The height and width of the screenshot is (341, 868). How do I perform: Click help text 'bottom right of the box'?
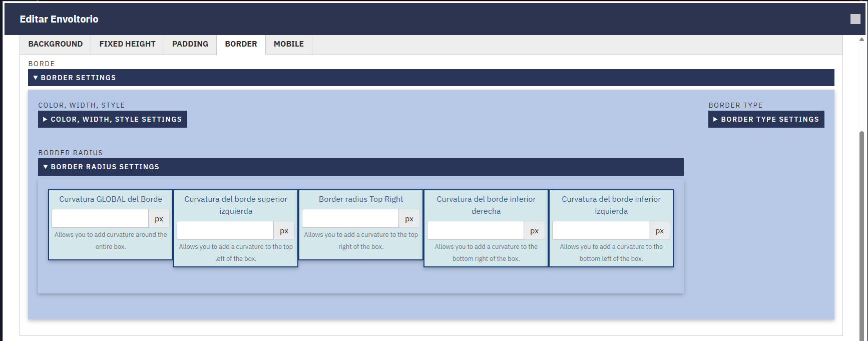pyautogui.click(x=486, y=252)
